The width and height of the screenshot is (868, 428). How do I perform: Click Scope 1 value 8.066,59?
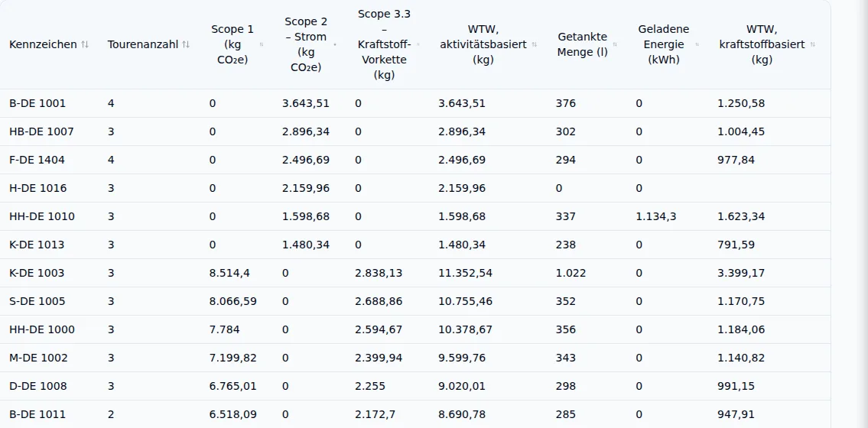tap(233, 301)
